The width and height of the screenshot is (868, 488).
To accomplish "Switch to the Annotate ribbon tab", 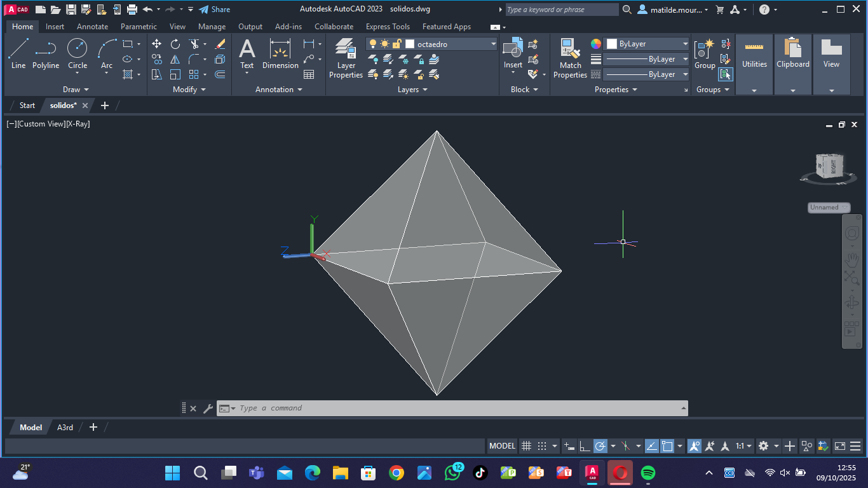I will pos(92,27).
